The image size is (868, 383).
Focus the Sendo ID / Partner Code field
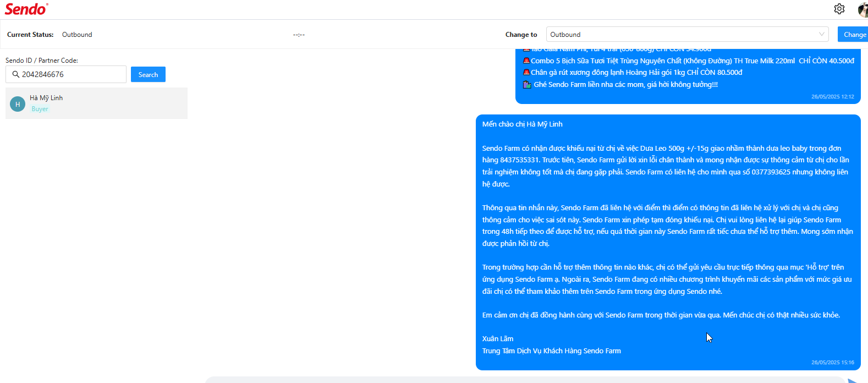pos(66,74)
